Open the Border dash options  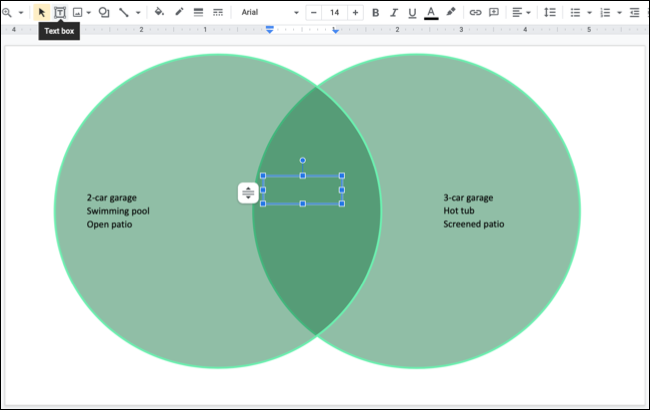tap(217, 12)
